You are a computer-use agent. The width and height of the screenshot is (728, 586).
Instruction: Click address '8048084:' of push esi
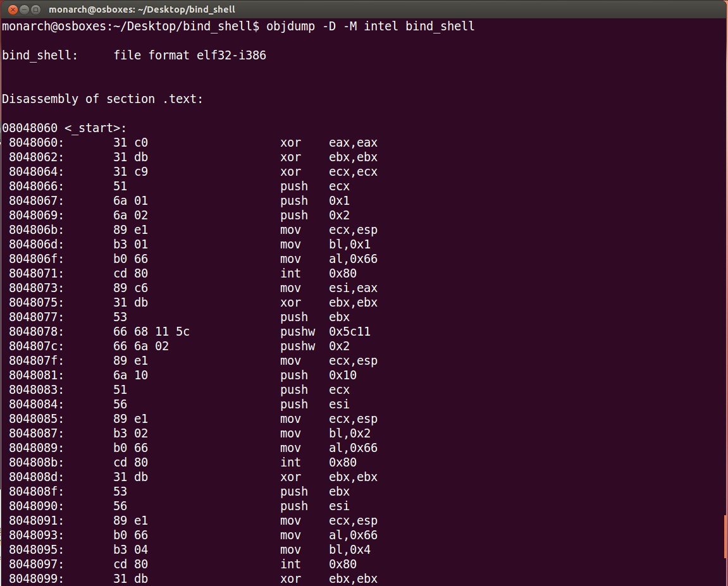pos(36,404)
